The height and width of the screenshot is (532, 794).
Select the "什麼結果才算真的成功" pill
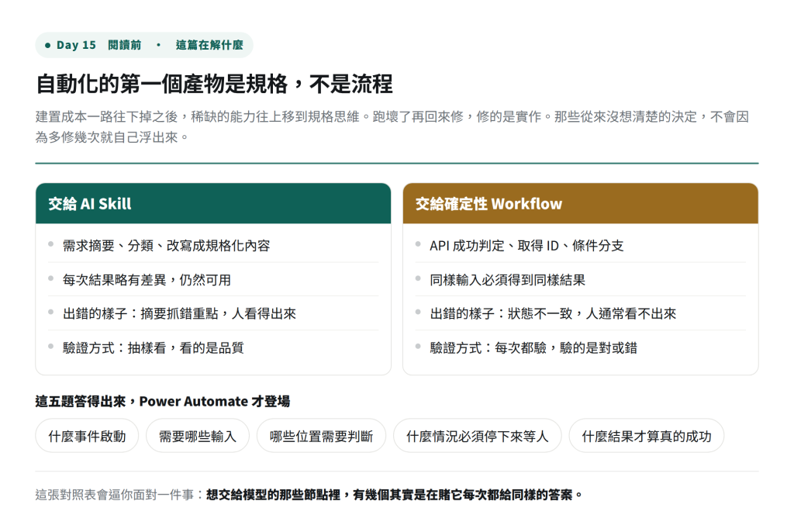(646, 436)
